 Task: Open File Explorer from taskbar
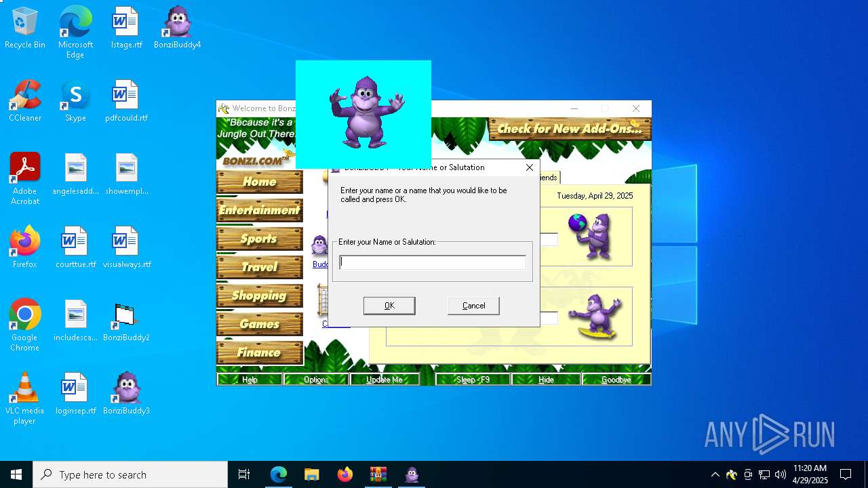(311, 474)
